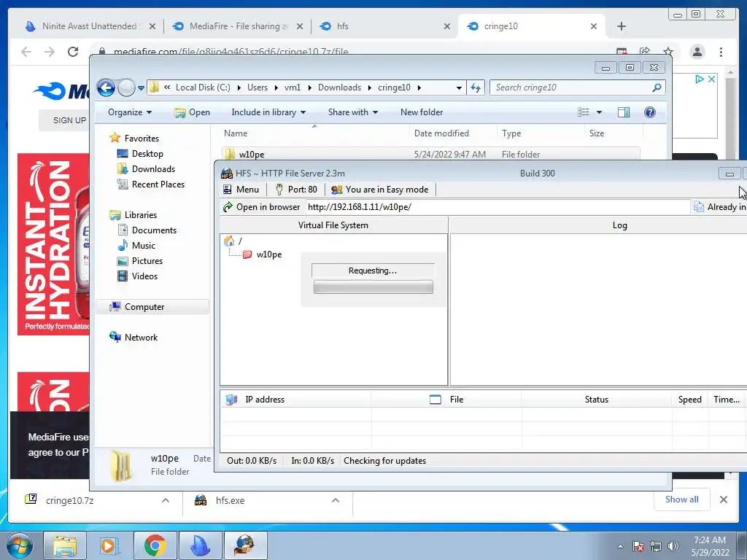Select the w10pe folder row in Explorer
This screenshot has width=747, height=560.
tap(431, 155)
